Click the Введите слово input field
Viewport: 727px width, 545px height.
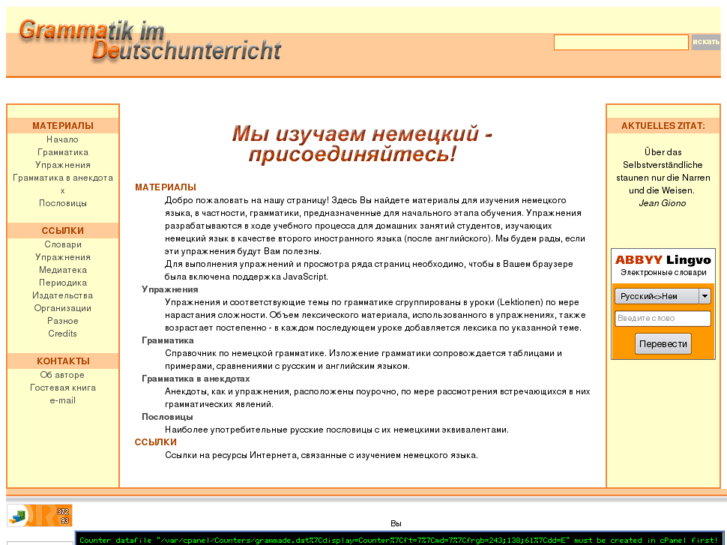pyautogui.click(x=663, y=318)
